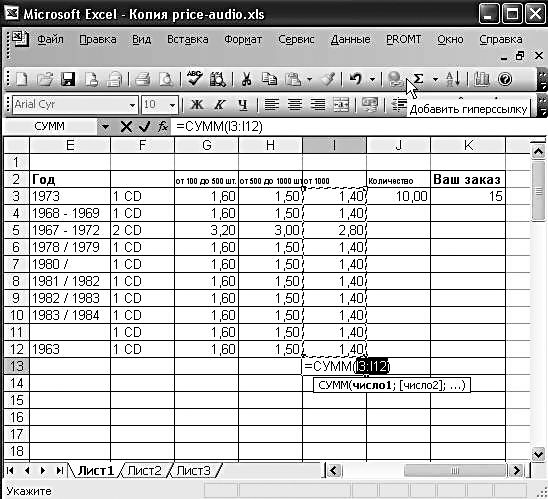
Task: Confirm formula with the checkmark button
Action: click(x=144, y=126)
